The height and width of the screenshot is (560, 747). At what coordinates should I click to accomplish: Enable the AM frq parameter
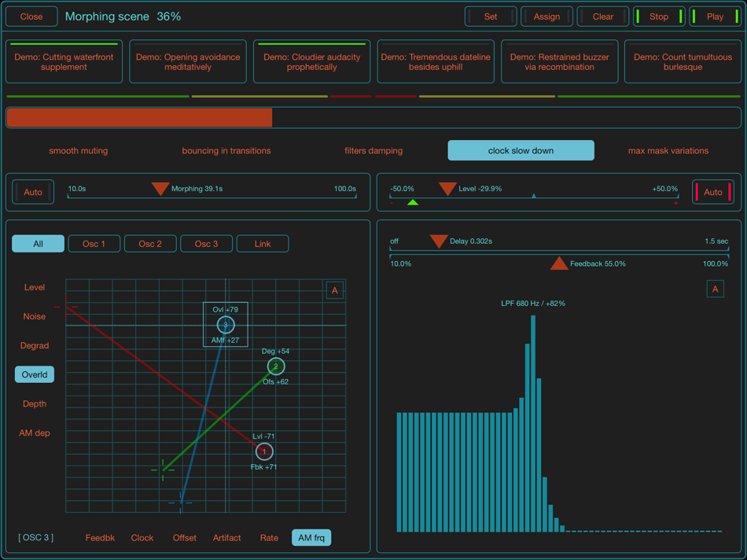tap(311, 537)
